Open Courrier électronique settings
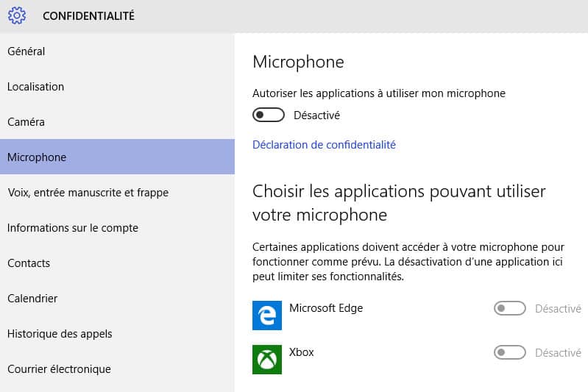This screenshot has height=392, width=588. [x=117, y=368]
